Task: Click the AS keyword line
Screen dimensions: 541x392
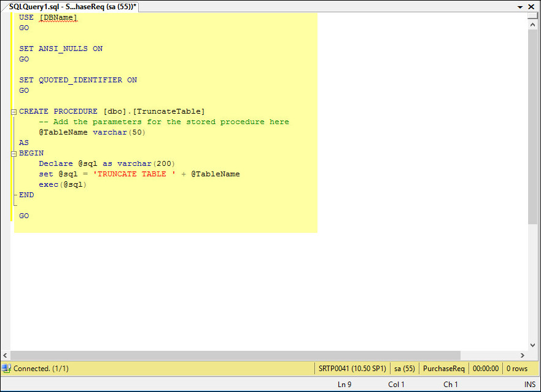Action: (x=24, y=143)
